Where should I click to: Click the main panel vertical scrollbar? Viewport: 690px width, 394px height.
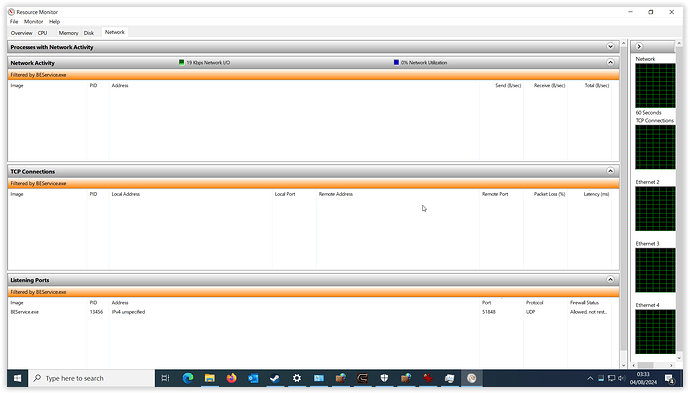(x=623, y=204)
